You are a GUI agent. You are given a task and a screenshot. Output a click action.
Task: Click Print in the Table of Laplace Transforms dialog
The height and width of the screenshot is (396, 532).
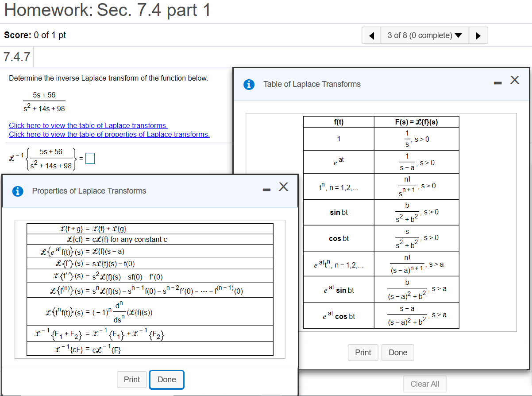point(363,353)
